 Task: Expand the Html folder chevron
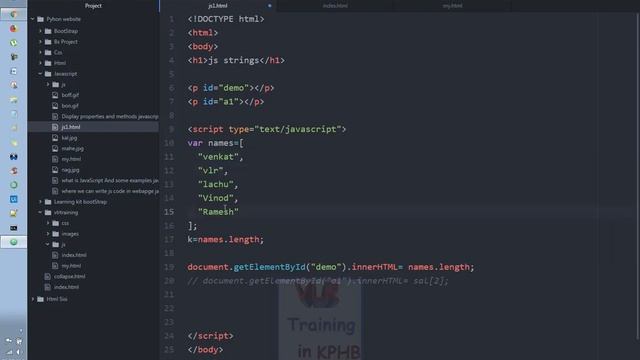pos(40,63)
